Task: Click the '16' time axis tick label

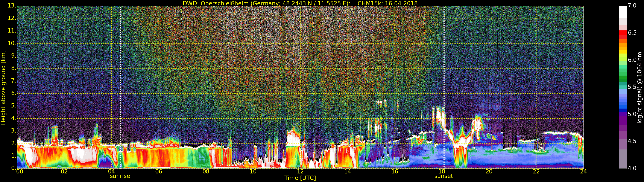Action: [x=395, y=172]
